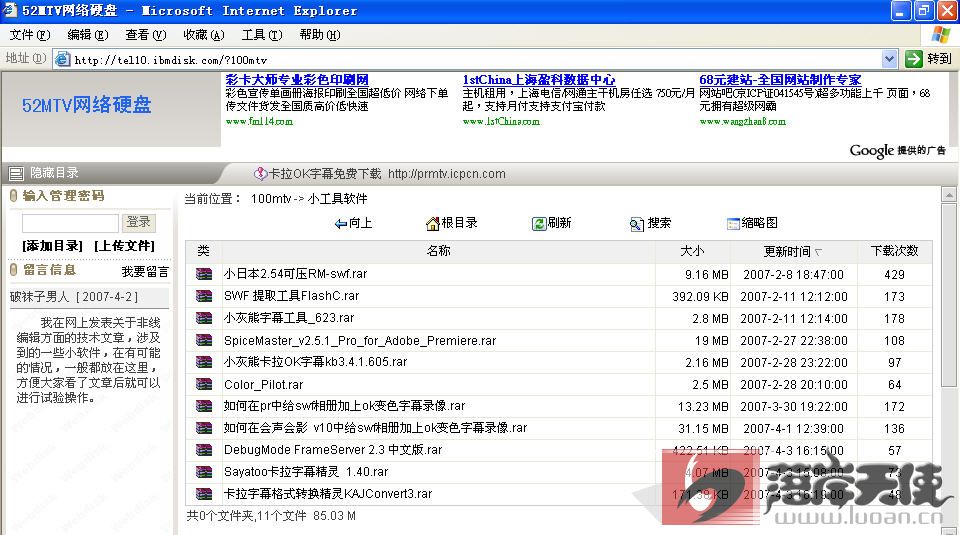
Task: Click the 隐藏目录 panel icon
Action: coord(17,173)
